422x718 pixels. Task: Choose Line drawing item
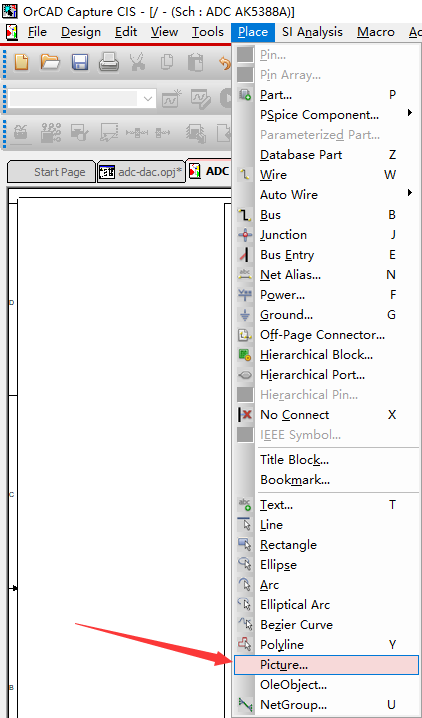[326, 525]
